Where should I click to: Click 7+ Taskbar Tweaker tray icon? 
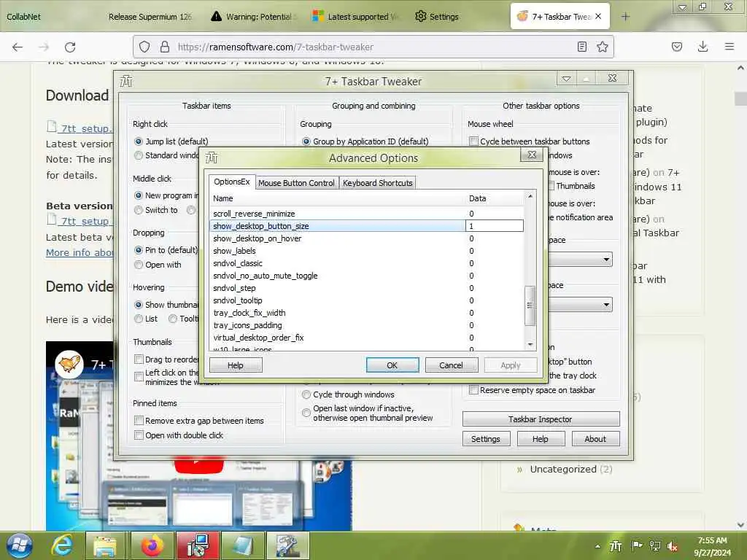coord(616,546)
